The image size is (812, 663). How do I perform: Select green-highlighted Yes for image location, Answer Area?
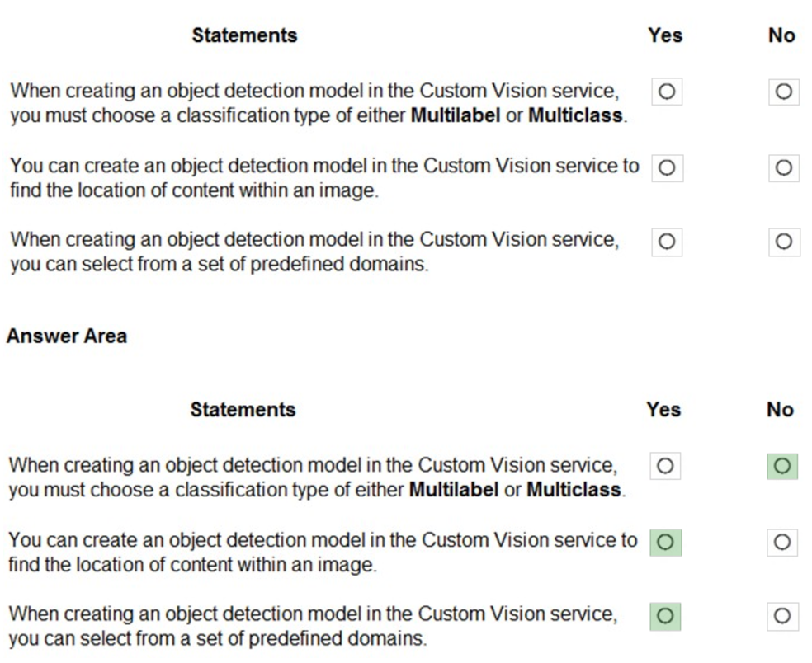tap(665, 543)
